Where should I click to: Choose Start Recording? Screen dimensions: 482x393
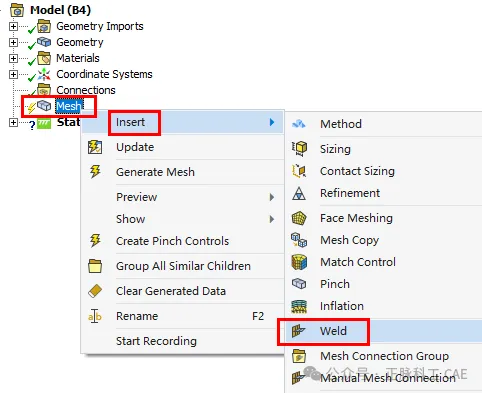pyautogui.click(x=183, y=341)
